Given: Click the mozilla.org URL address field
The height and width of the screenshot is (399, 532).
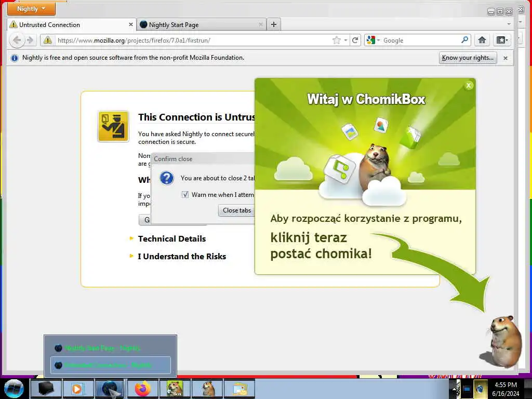Looking at the screenshot, I should pos(193,41).
